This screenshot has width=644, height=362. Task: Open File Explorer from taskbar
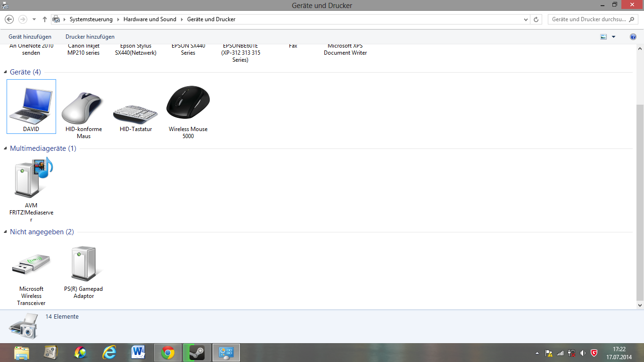click(22, 353)
